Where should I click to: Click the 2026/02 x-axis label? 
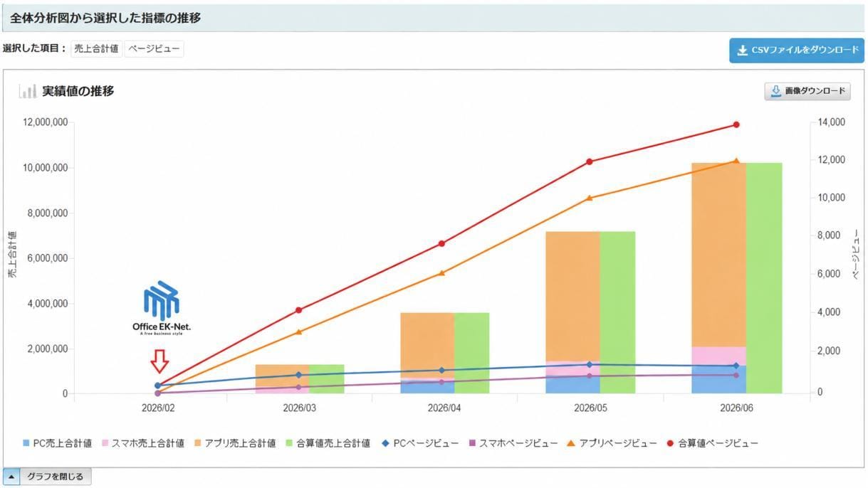(158, 408)
